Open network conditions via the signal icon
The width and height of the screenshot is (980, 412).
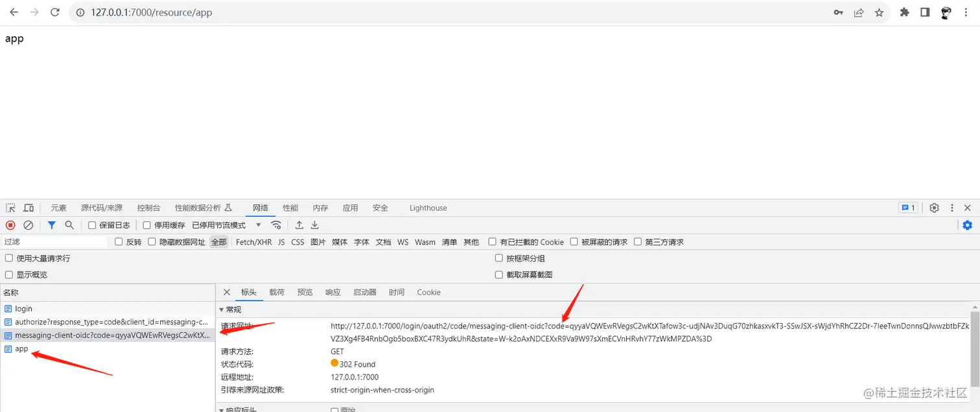click(x=276, y=225)
